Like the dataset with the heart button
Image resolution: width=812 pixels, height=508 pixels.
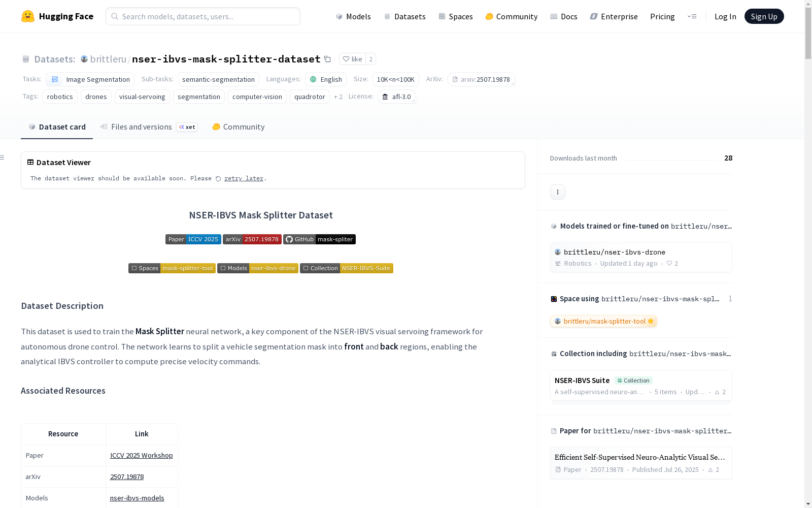pyautogui.click(x=352, y=59)
